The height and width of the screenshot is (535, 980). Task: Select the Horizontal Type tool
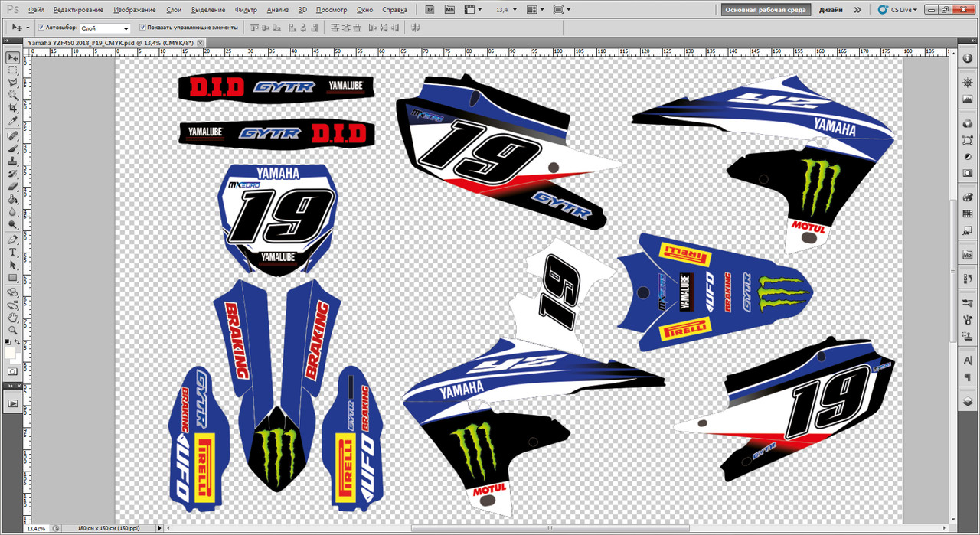point(13,253)
